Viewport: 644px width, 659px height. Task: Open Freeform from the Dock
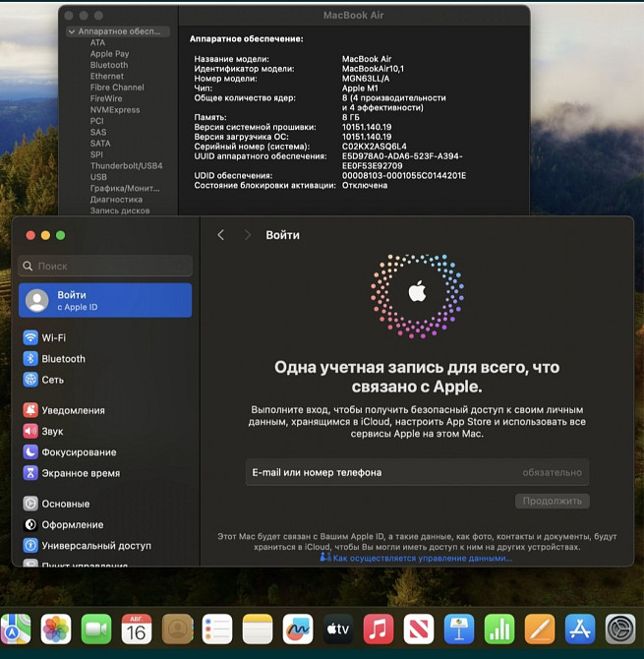(298, 629)
